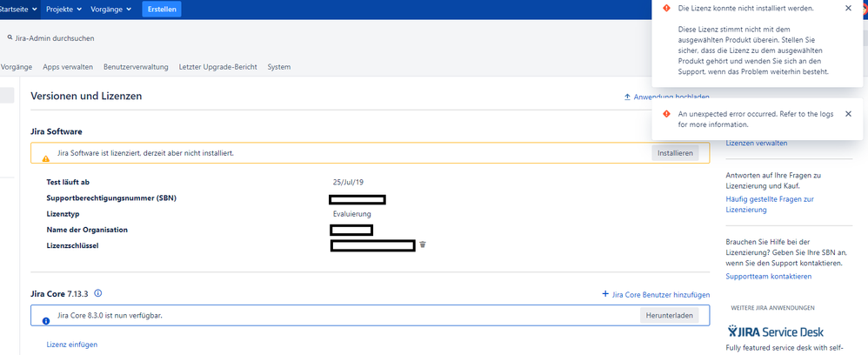This screenshot has width=868, height=355.
Task: Click the upload arrow icon beside Anwendung hochladen
Action: tap(627, 97)
